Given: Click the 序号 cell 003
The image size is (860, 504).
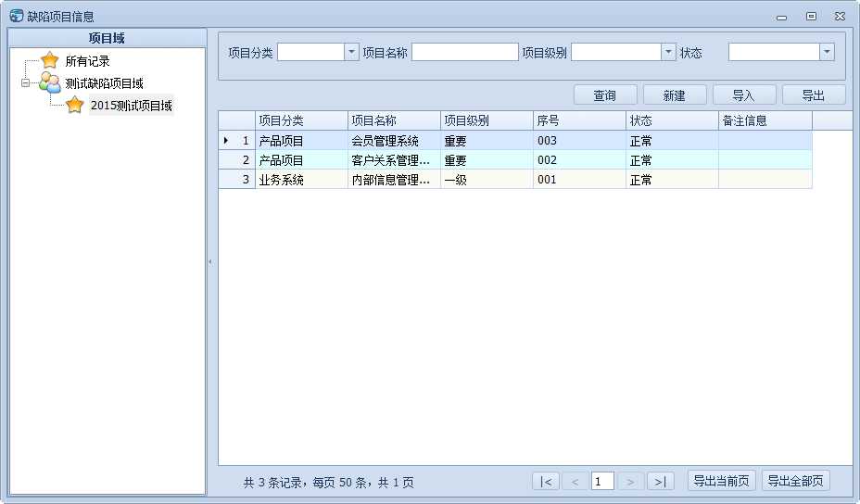Looking at the screenshot, I should click(580, 141).
